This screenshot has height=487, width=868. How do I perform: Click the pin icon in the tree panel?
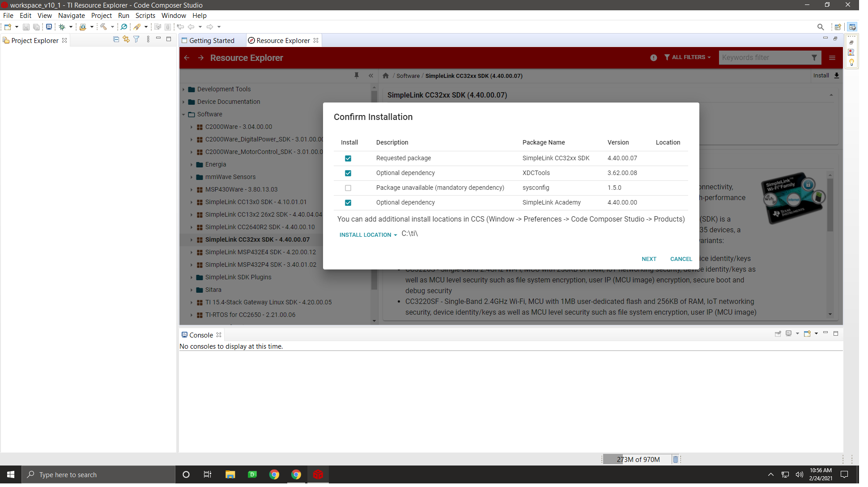(357, 76)
